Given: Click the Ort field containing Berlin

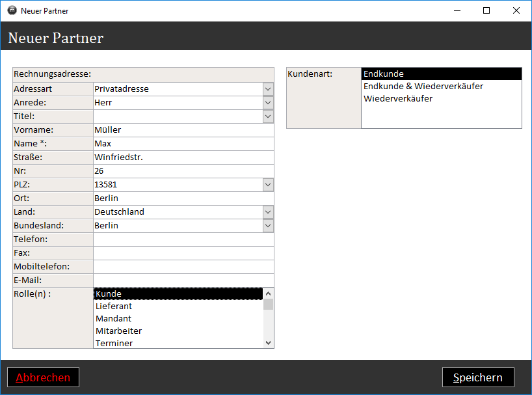Looking at the screenshot, I should 183,198.
